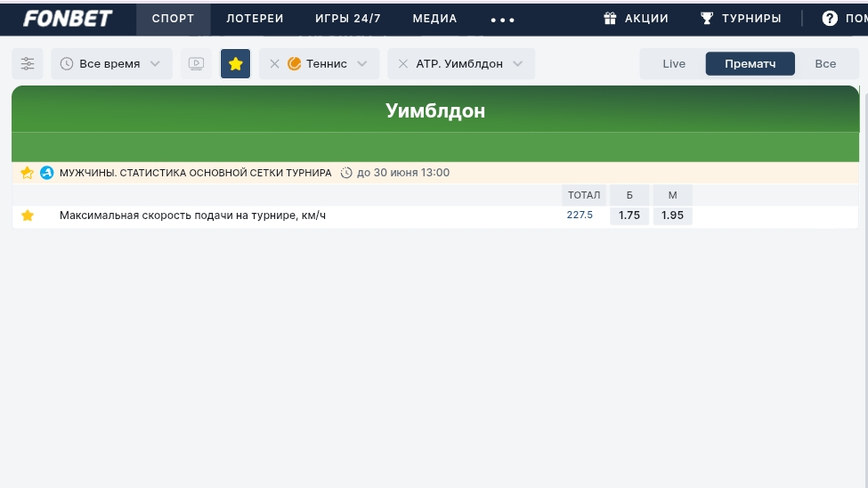The height and width of the screenshot is (488, 868).
Task: Remove the ATP Уимблдон tournament filter
Action: tap(403, 64)
